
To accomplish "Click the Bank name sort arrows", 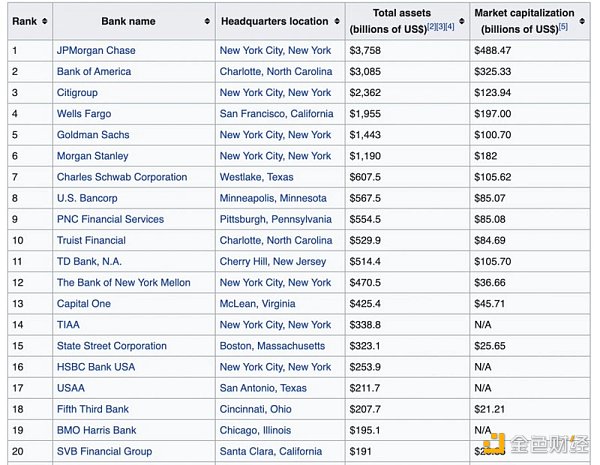I will 207,21.
